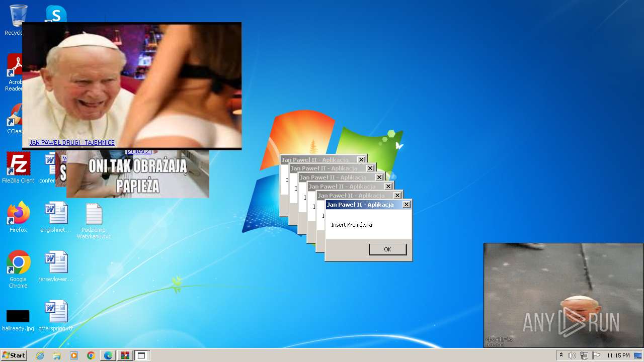
Task: Click JAN PAWEŁ DRUGI - TAJEMNICE link
Action: [x=72, y=143]
